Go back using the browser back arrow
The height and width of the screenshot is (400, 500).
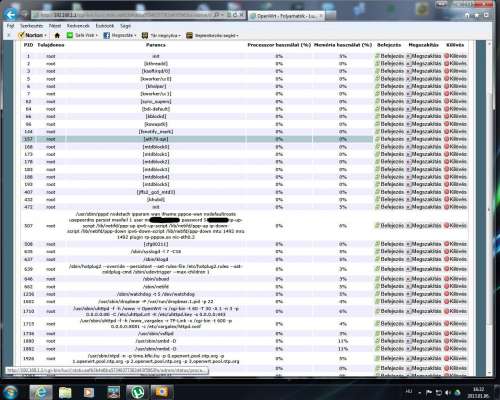pos(11,15)
